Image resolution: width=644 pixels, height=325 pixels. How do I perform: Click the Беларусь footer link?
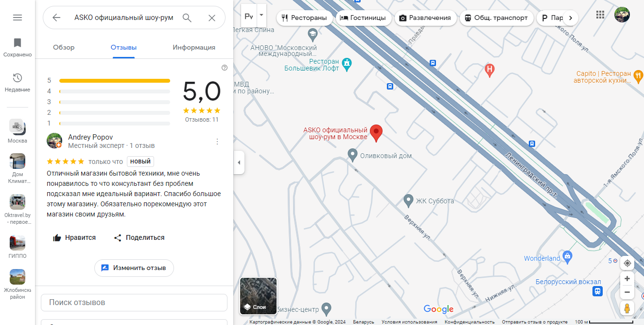(x=364, y=322)
